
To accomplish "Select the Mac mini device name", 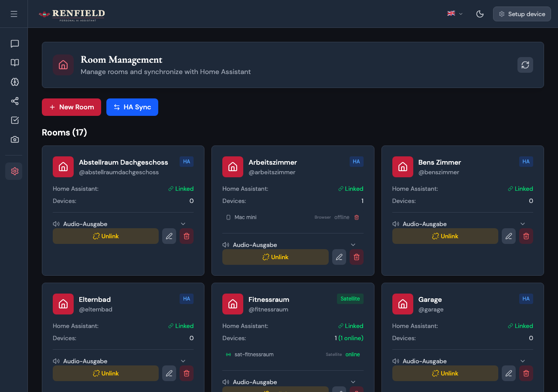I will tap(245, 217).
